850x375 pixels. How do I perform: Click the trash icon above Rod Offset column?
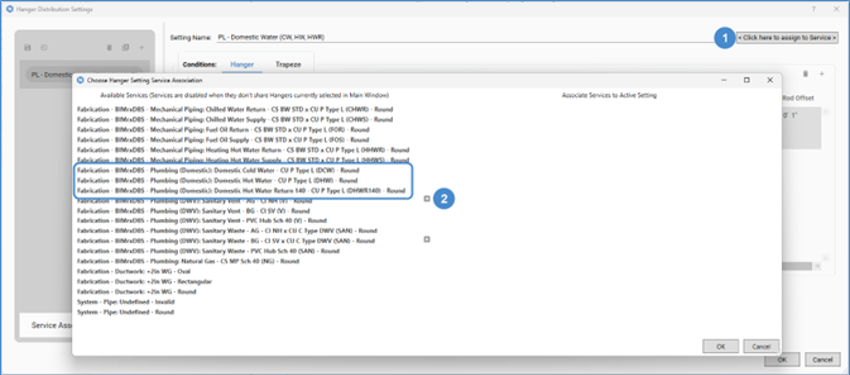[x=806, y=74]
